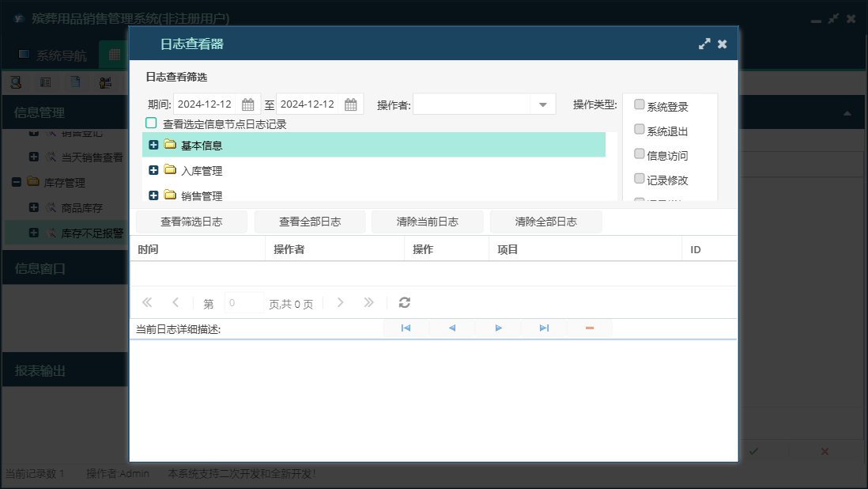The width and height of the screenshot is (868, 489).
Task: Expand the 基本信息 tree node
Action: [x=153, y=145]
